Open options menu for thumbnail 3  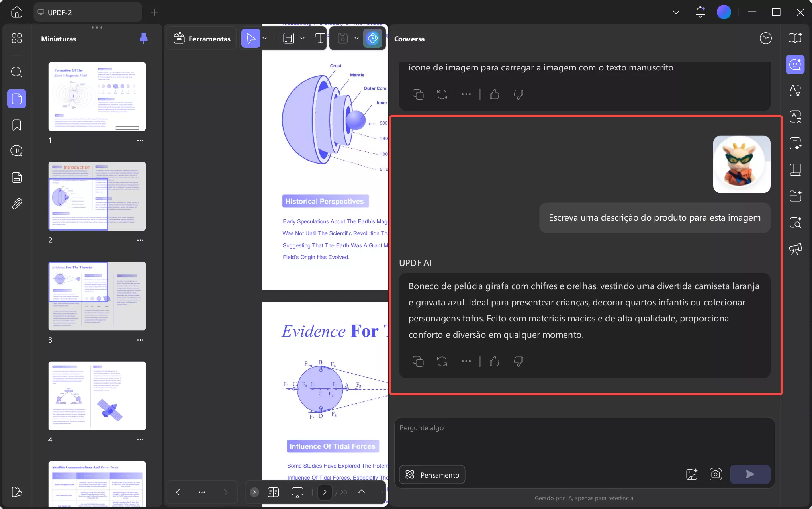(x=140, y=340)
